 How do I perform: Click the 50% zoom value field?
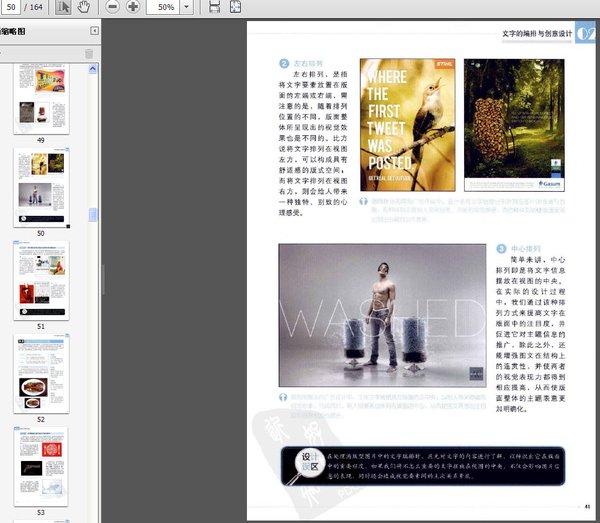point(163,7)
